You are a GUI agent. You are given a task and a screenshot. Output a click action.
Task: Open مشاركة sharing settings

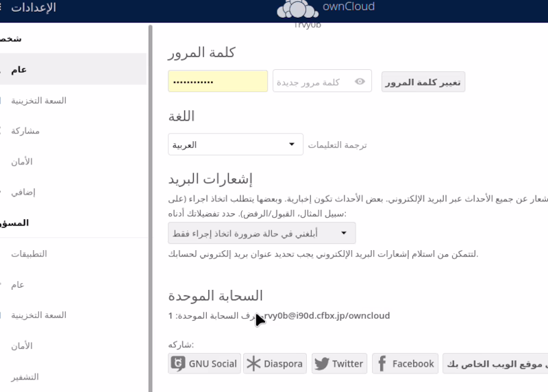(x=26, y=131)
